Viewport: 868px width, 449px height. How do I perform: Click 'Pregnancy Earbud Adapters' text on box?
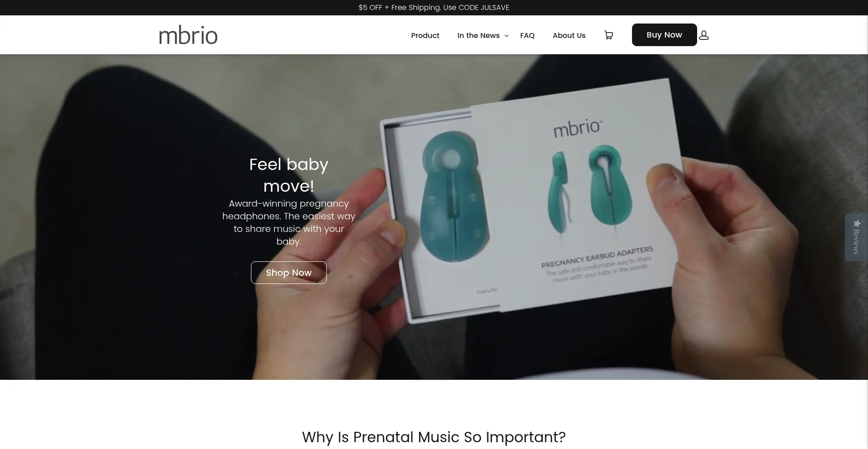point(597,256)
